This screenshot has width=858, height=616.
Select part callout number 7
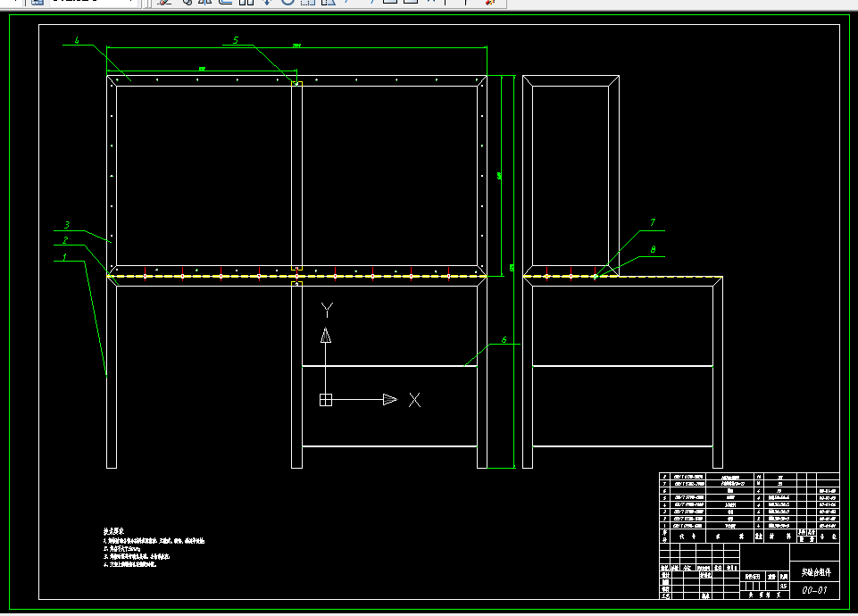pos(653,222)
